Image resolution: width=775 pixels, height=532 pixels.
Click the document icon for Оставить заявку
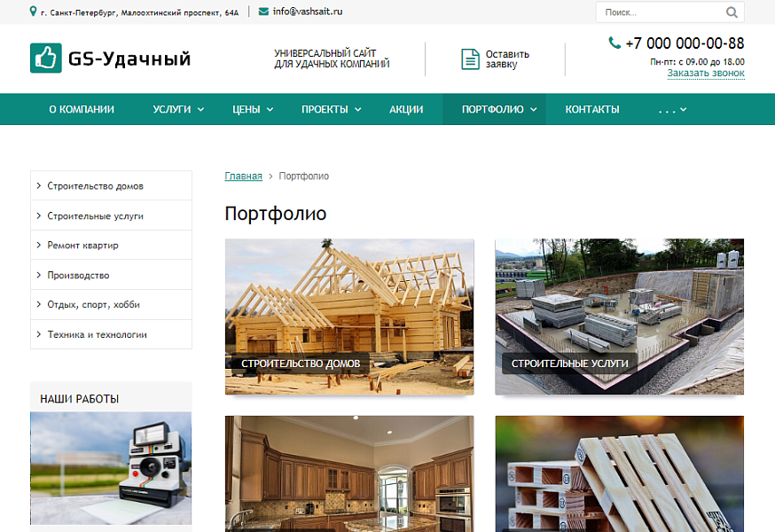click(x=470, y=59)
